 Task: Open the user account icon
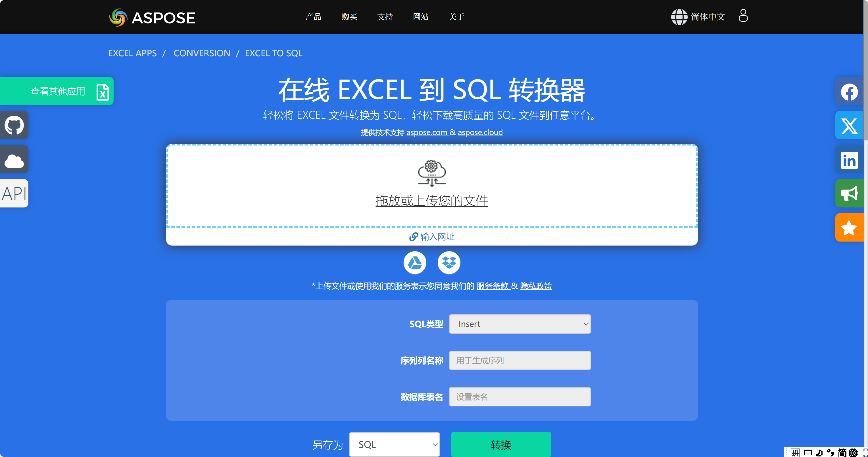(x=743, y=16)
